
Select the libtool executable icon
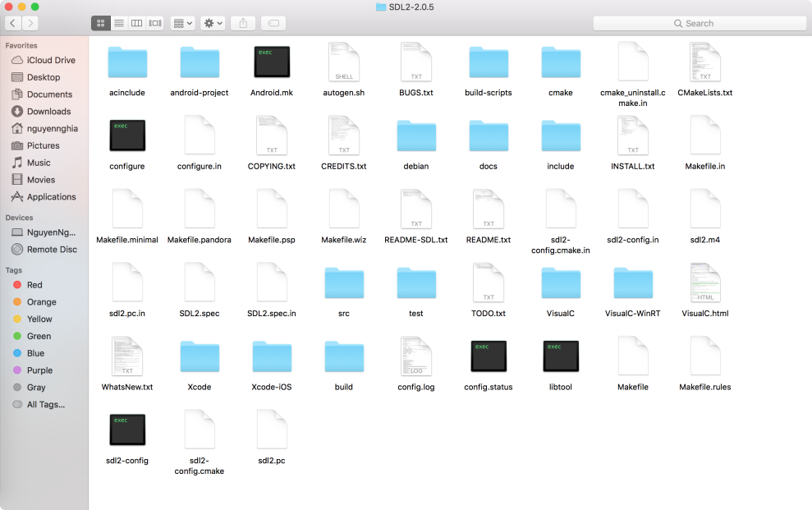(x=561, y=356)
